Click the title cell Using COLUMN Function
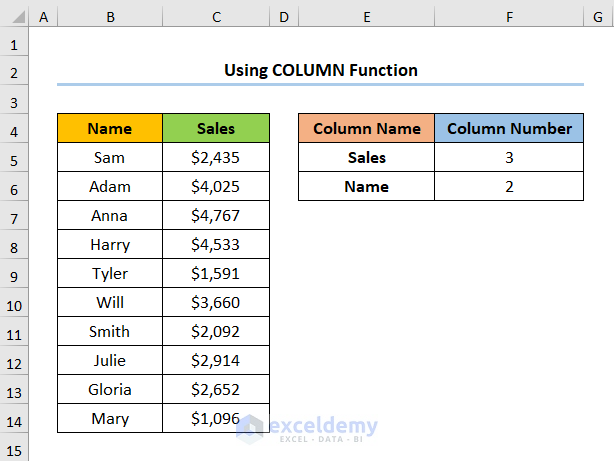The image size is (614, 461). 320,71
